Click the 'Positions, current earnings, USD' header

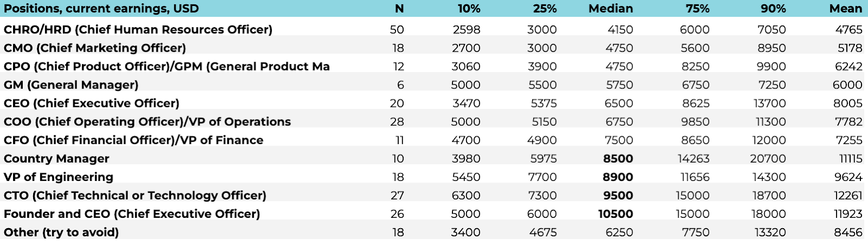pos(101,9)
